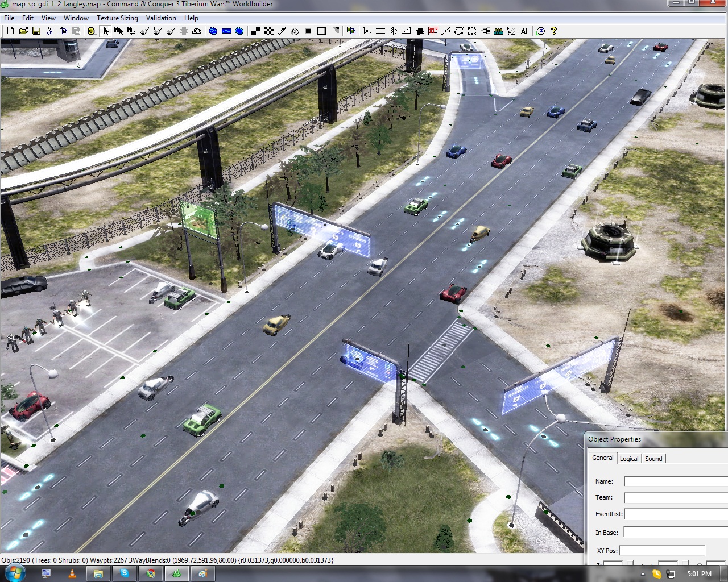This screenshot has width=728, height=582.
Task: Focus the Name input field
Action: click(x=676, y=481)
